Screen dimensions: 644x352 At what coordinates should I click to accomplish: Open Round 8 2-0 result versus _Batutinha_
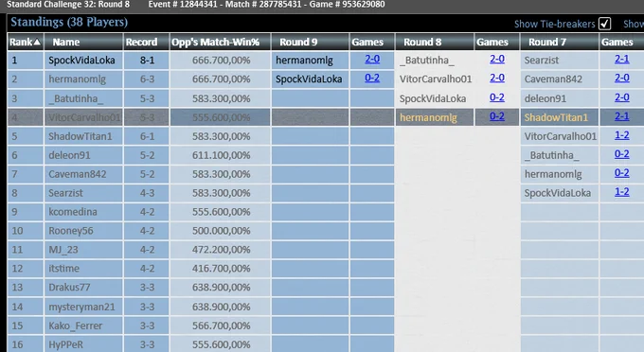[x=497, y=59]
